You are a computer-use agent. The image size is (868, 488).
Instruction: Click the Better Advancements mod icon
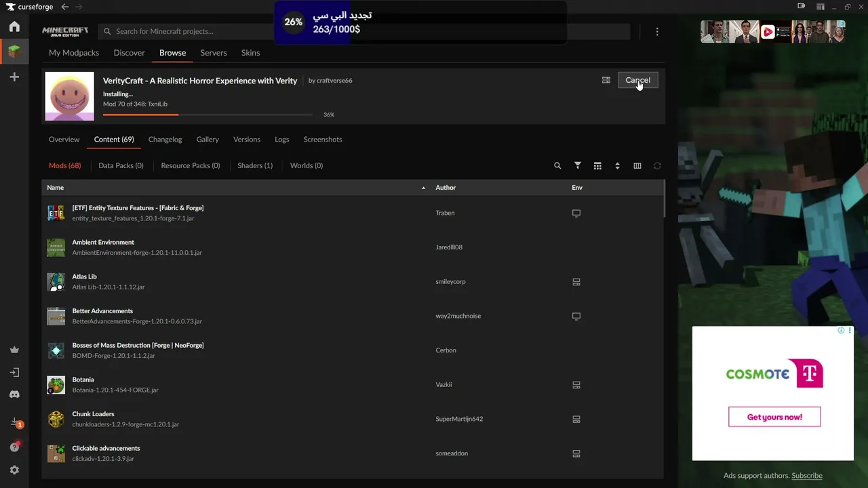click(56, 316)
